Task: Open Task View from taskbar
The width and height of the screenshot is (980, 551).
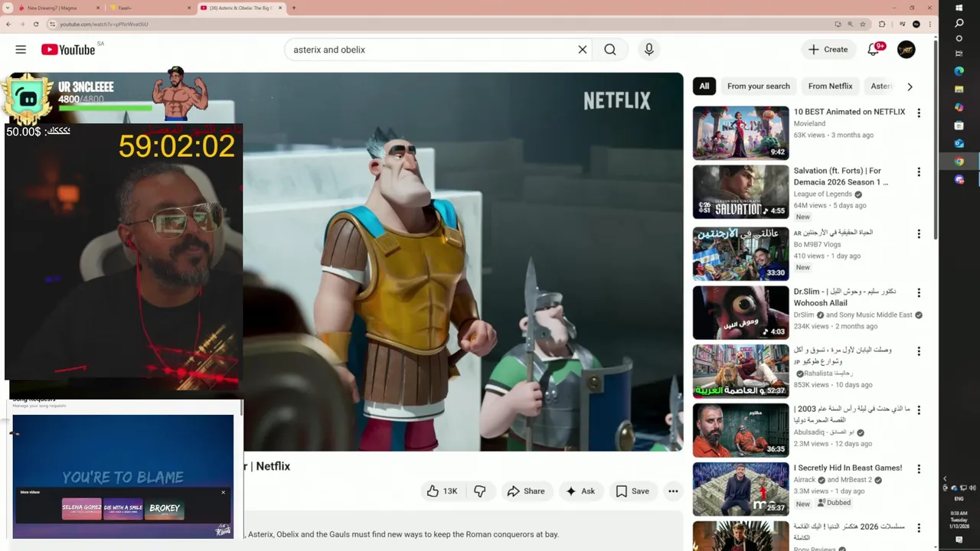Action: point(959,54)
